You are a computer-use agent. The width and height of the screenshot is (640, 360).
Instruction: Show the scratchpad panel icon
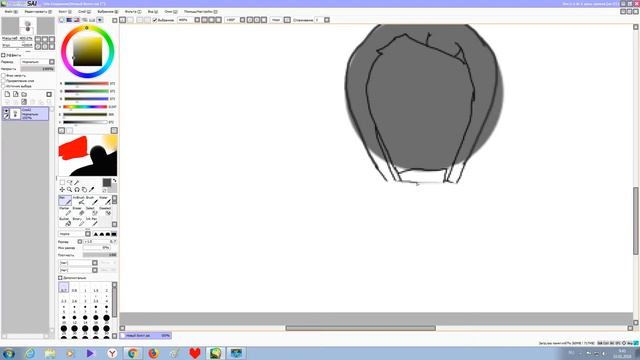coord(100,20)
